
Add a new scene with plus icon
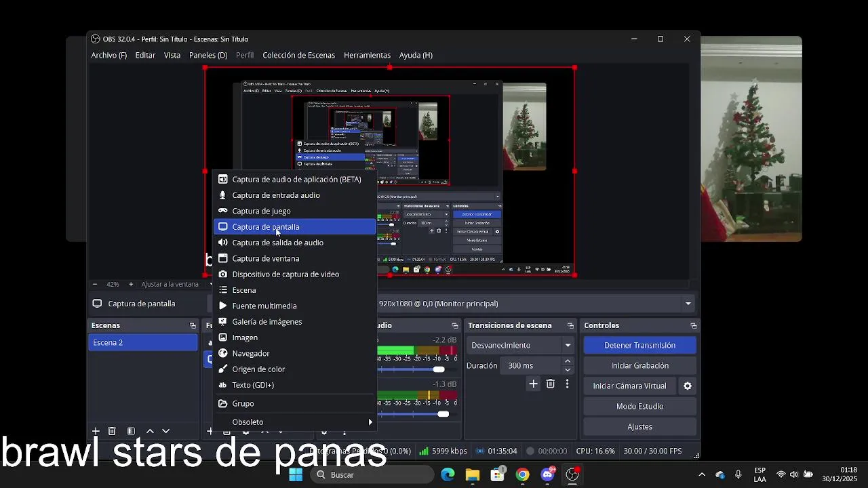tap(96, 431)
